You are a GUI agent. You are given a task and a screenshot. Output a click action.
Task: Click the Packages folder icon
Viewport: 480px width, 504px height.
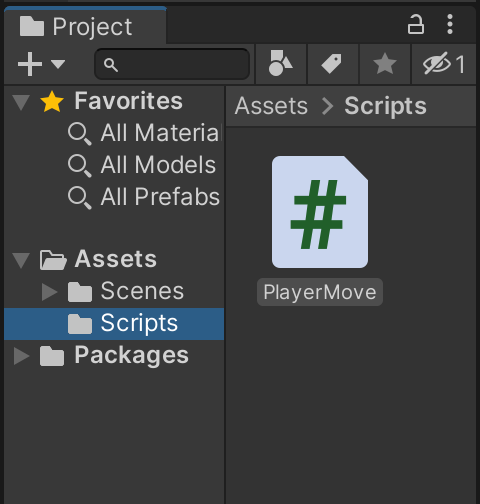click(x=52, y=356)
